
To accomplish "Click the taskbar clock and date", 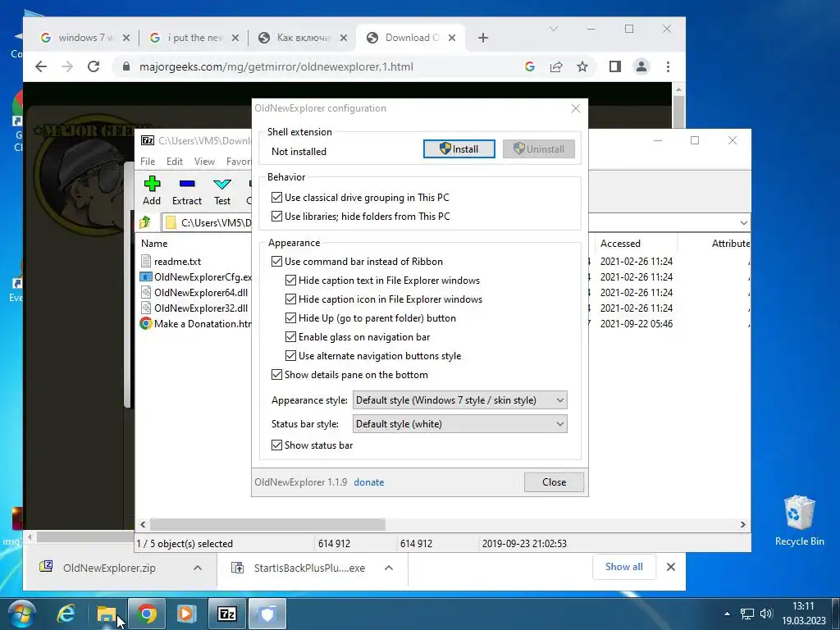I will (803, 614).
